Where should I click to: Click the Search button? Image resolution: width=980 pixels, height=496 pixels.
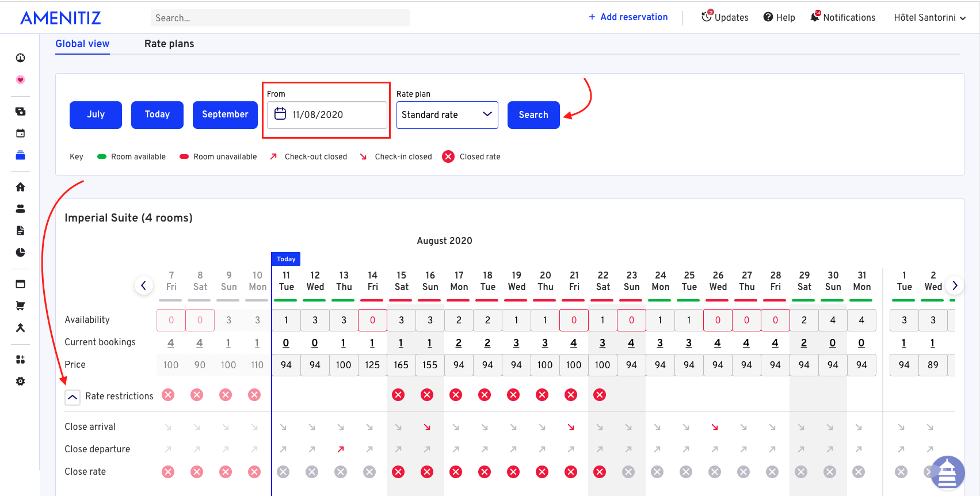tap(533, 115)
